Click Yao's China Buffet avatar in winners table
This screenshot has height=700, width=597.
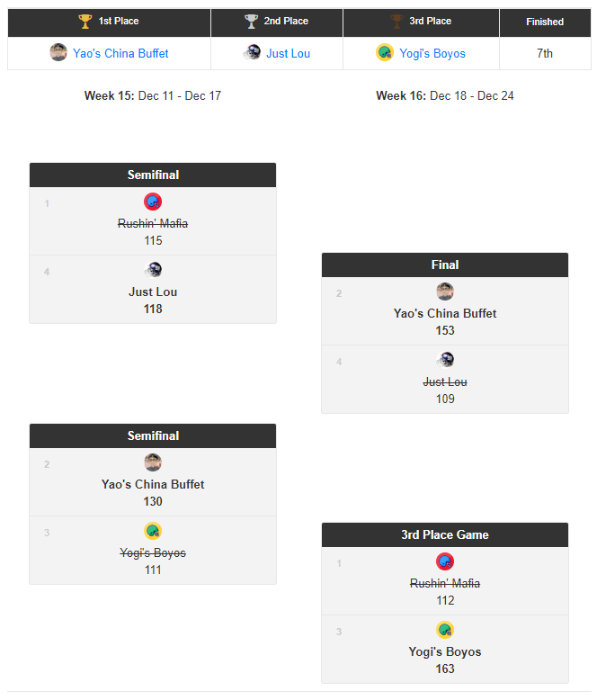click(58, 53)
